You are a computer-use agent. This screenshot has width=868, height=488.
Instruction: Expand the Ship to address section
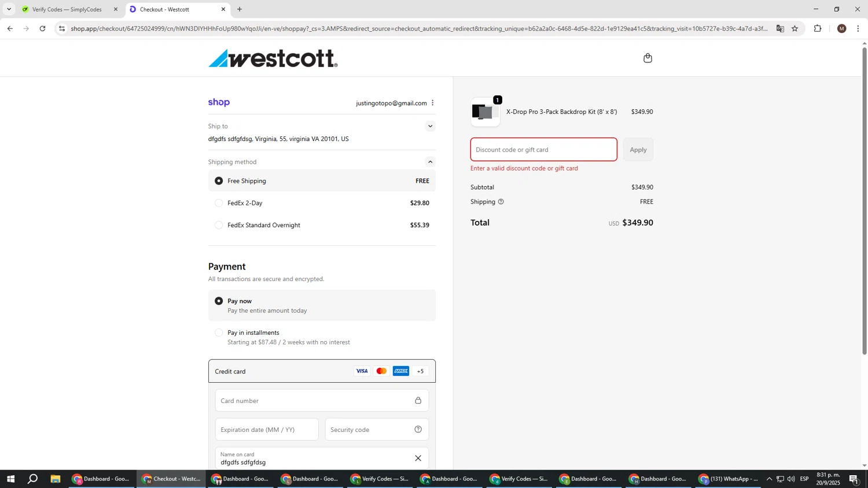[x=430, y=126]
